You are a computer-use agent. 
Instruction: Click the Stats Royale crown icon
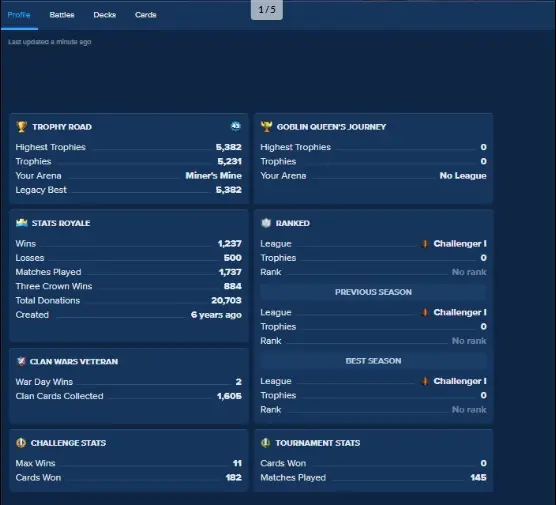tap(22, 223)
